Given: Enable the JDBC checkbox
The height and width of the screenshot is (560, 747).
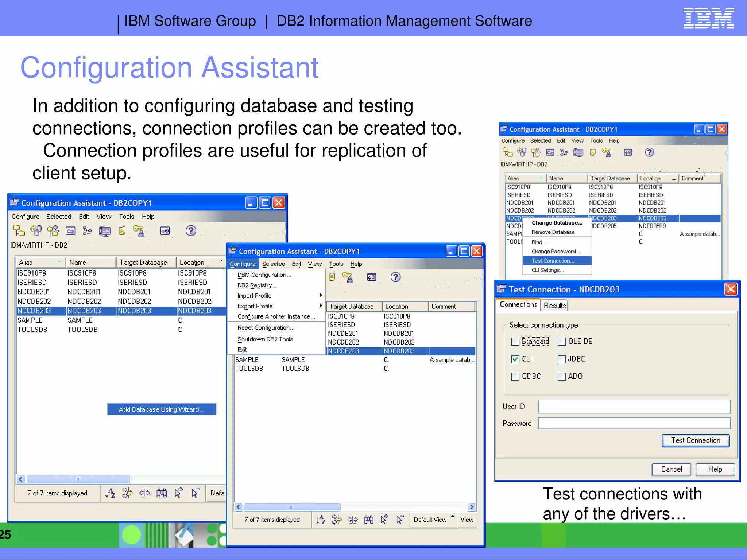Looking at the screenshot, I should click(x=562, y=359).
